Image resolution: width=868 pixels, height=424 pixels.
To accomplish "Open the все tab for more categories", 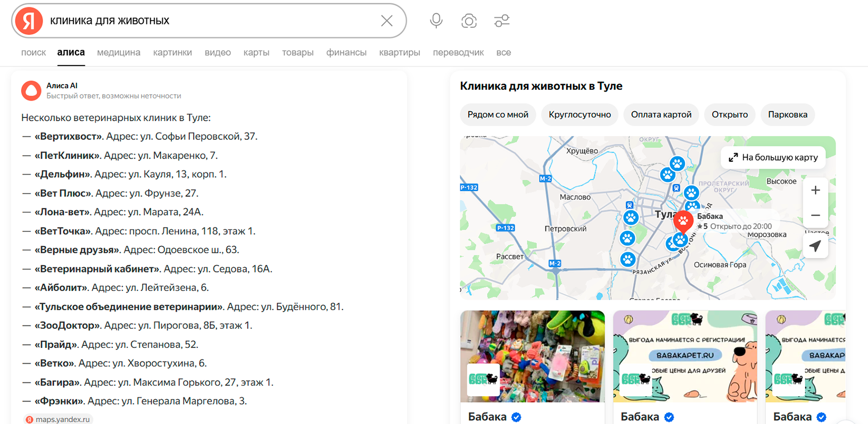I will [503, 53].
